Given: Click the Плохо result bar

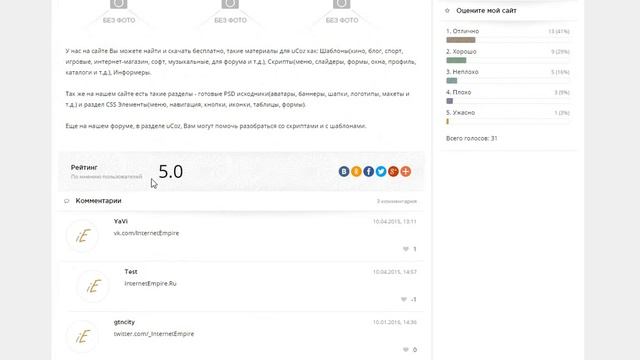Looking at the screenshot, I should click(449, 101).
